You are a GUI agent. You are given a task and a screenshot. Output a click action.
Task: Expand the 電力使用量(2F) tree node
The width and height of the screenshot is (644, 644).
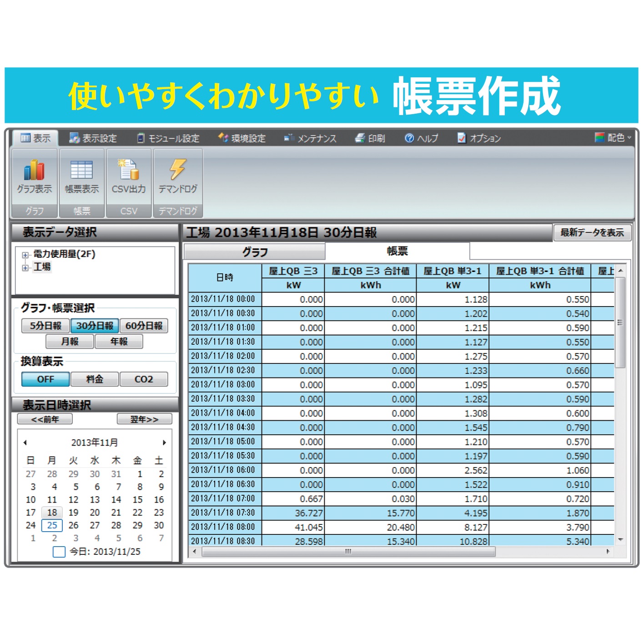coord(25,255)
